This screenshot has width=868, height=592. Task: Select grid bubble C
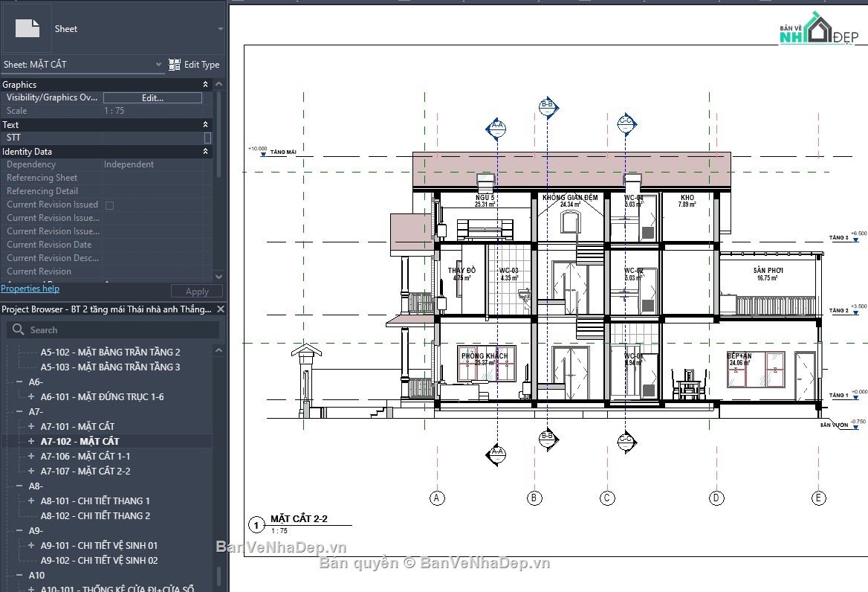pyautogui.click(x=607, y=498)
